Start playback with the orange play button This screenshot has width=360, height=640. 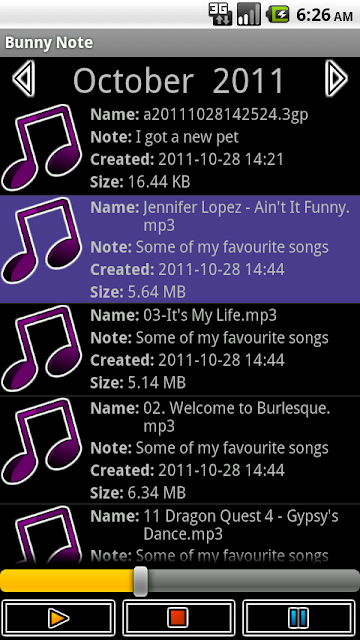[58, 619]
